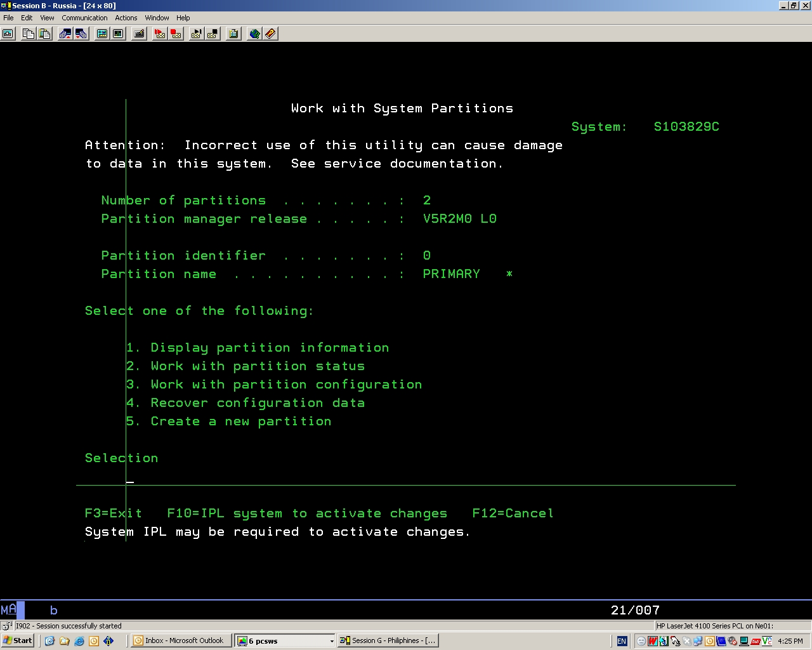Image resolution: width=812 pixels, height=650 pixels.
Task: Click the Paste toolbar icon
Action: coord(44,34)
